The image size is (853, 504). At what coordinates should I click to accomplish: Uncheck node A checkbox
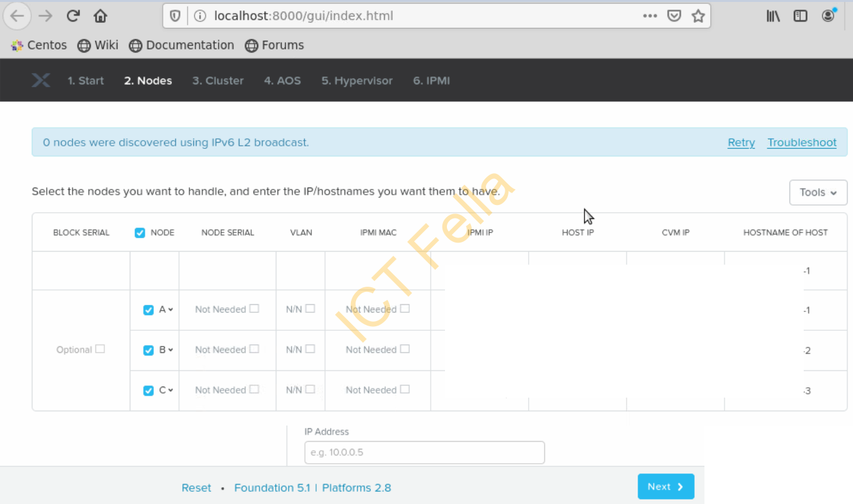click(149, 310)
